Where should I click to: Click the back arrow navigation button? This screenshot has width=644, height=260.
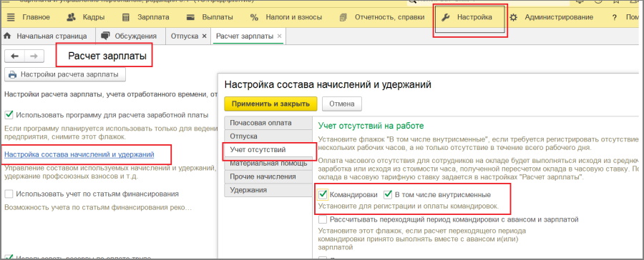point(15,56)
